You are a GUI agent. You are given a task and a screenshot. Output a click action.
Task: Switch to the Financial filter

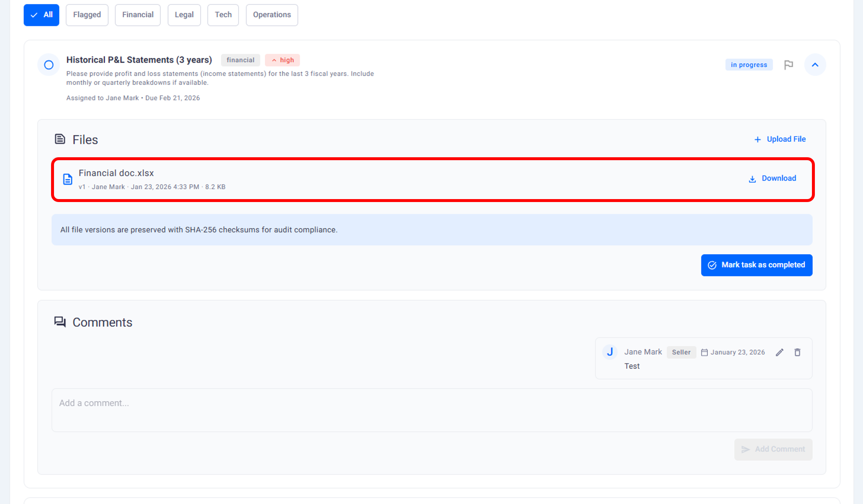[138, 15]
